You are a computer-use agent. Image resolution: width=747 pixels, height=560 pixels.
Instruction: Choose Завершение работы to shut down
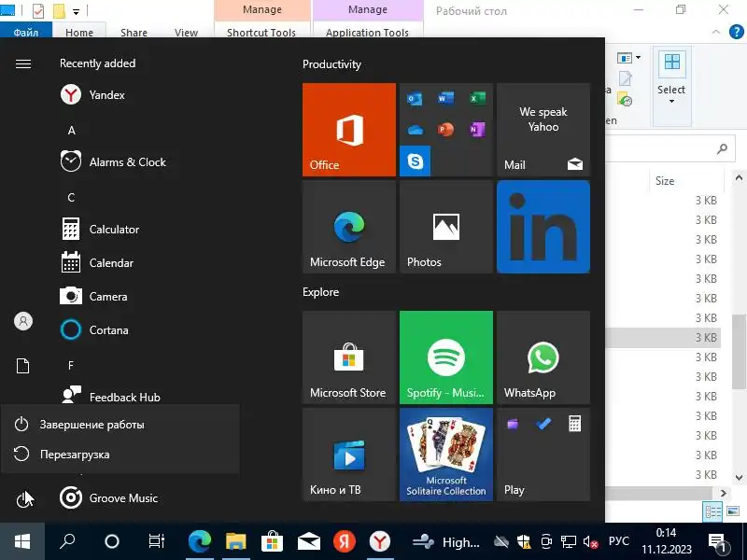[x=120, y=425]
